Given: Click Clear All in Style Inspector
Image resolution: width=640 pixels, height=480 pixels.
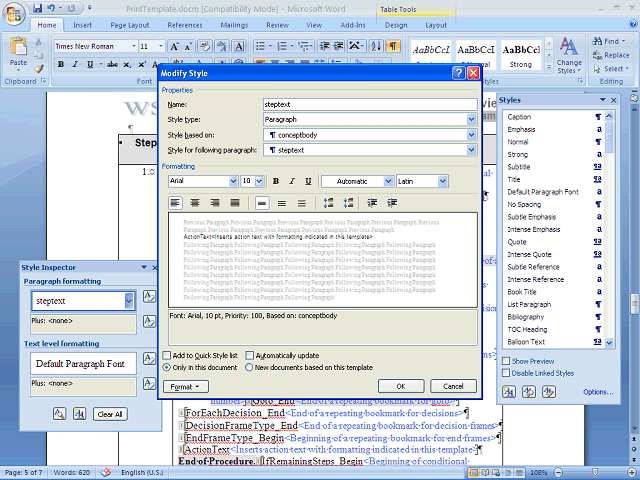Looking at the screenshot, I should click(110, 414).
